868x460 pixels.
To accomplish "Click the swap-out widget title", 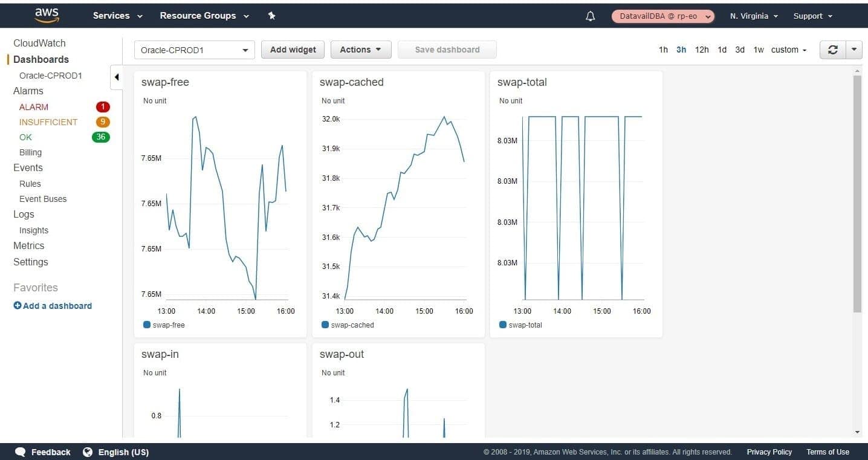I will click(342, 354).
